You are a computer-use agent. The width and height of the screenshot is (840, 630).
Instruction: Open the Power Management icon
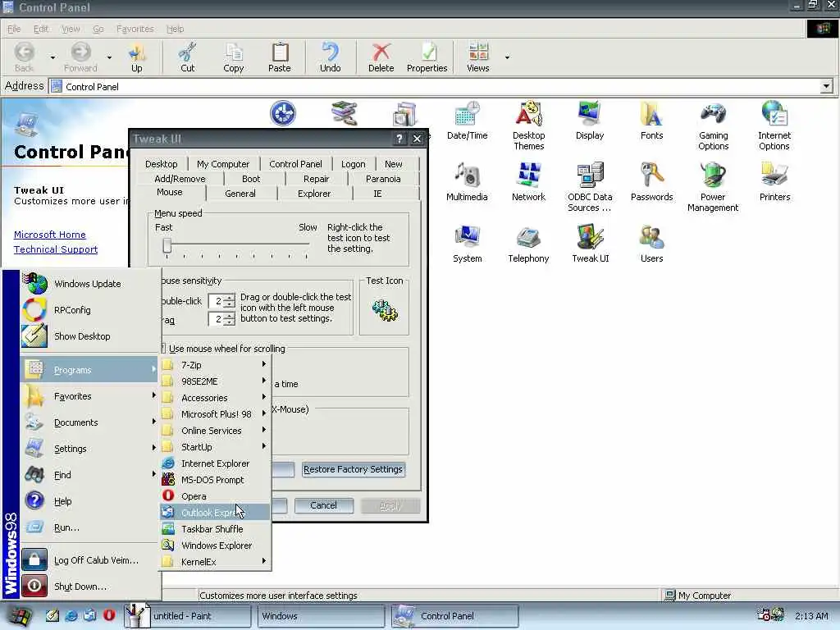point(713,187)
